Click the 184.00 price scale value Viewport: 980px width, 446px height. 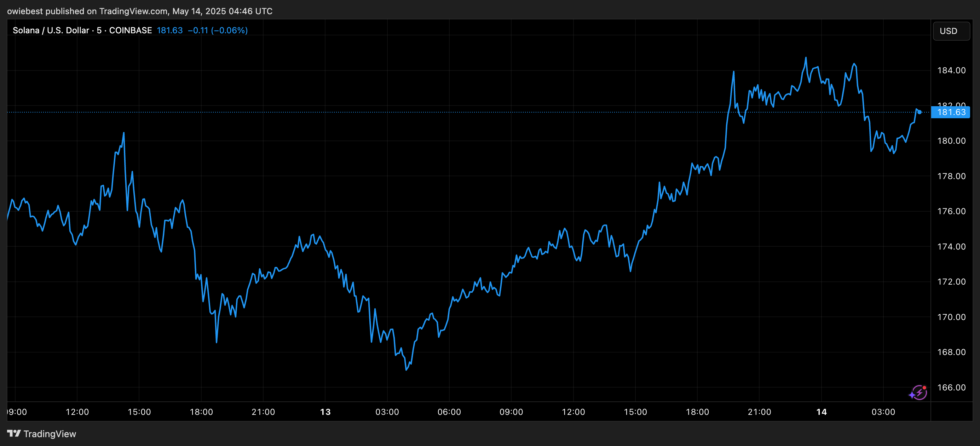(x=951, y=70)
